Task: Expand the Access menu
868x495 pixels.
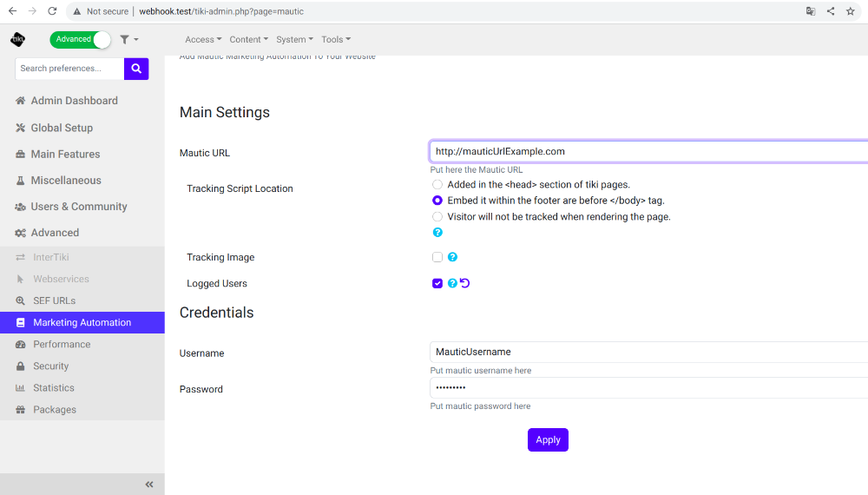Action: 203,39
